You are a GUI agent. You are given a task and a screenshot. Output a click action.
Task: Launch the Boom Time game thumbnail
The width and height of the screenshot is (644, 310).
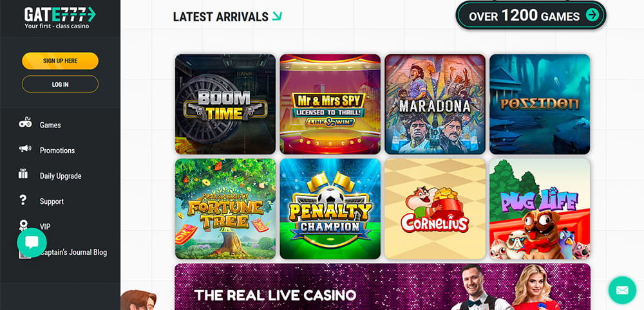click(x=225, y=104)
